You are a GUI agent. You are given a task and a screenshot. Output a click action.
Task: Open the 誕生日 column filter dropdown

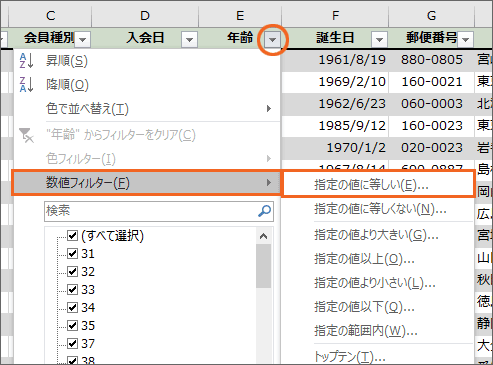[x=379, y=40]
